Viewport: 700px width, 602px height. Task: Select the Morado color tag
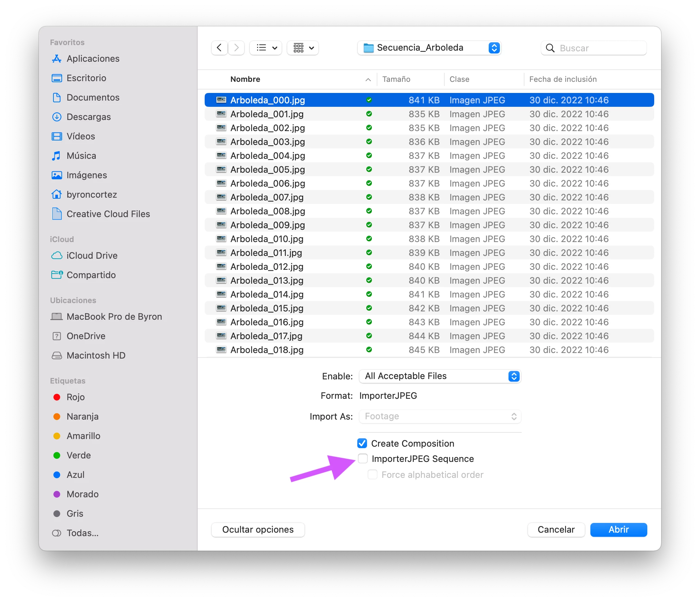click(82, 494)
